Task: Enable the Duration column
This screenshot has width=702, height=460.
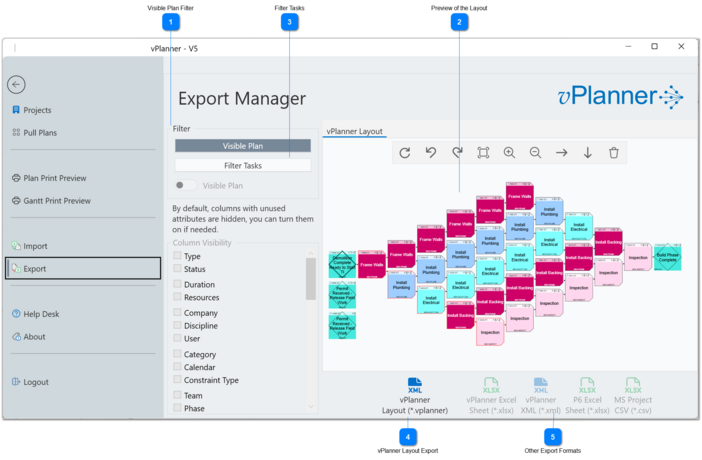Action: [177, 284]
